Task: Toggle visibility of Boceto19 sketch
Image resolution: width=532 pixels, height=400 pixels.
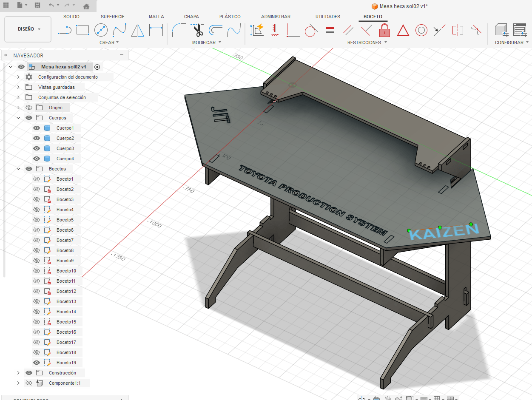Action: point(37,363)
